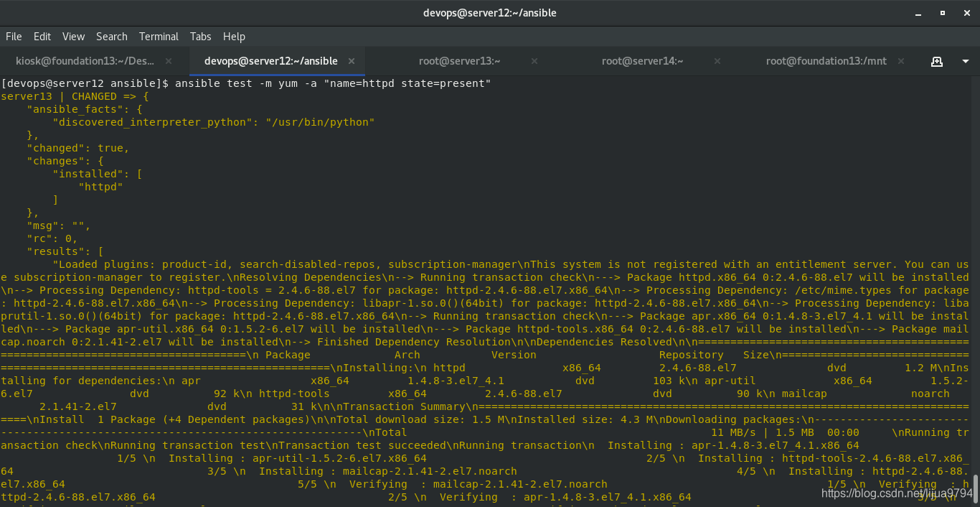Switch to kiosk@foundation13 tab
The height and width of the screenshot is (507, 980).
[94, 61]
